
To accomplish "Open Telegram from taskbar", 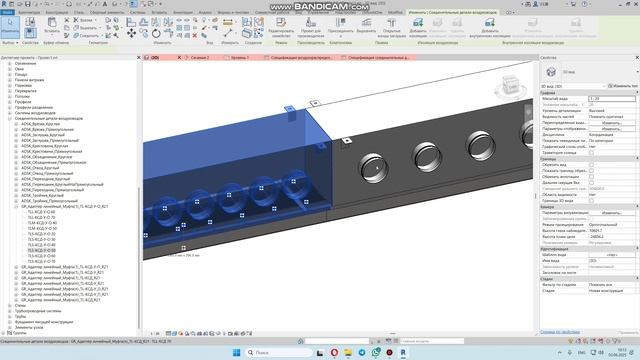I will (362, 352).
